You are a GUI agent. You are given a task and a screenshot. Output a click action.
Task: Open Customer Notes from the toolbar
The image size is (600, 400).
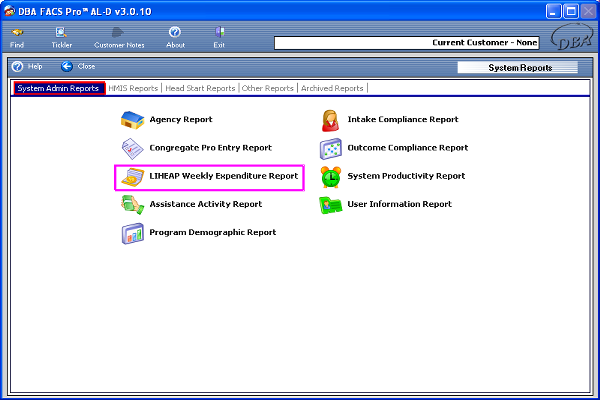tap(120, 38)
